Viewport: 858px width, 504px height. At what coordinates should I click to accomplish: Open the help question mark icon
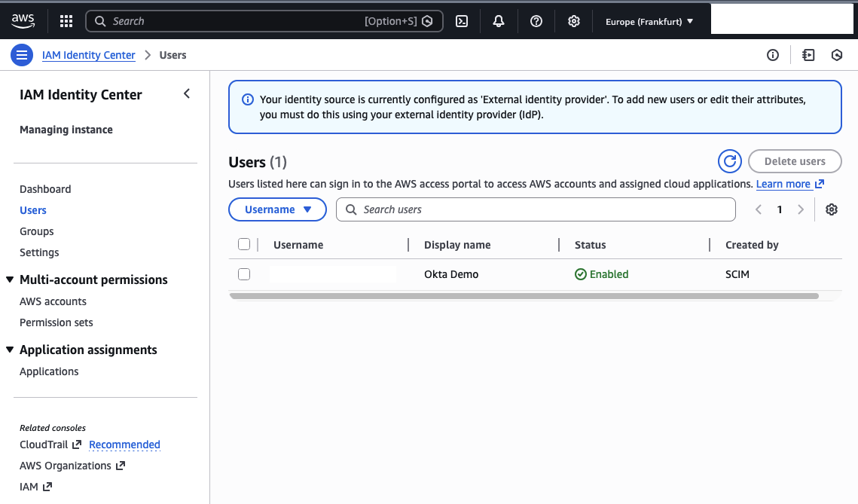[536, 21]
